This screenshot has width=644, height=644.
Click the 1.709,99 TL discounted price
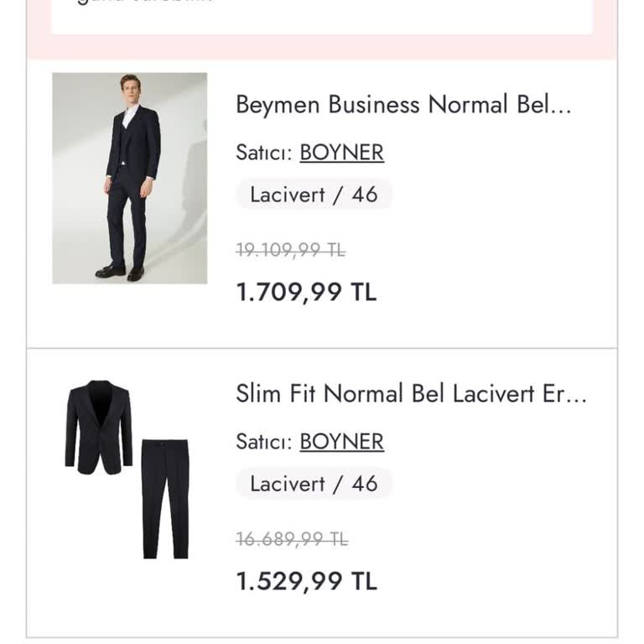pos(306,292)
